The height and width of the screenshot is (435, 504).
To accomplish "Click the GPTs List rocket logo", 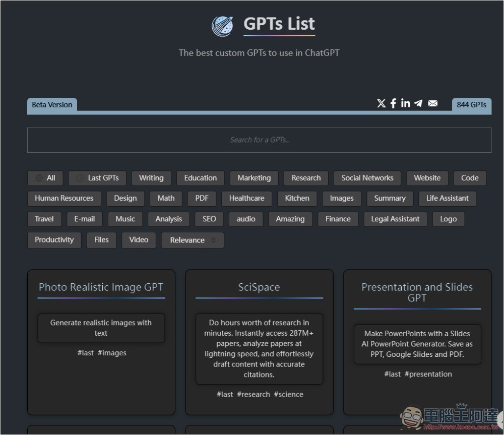I will [x=222, y=25].
